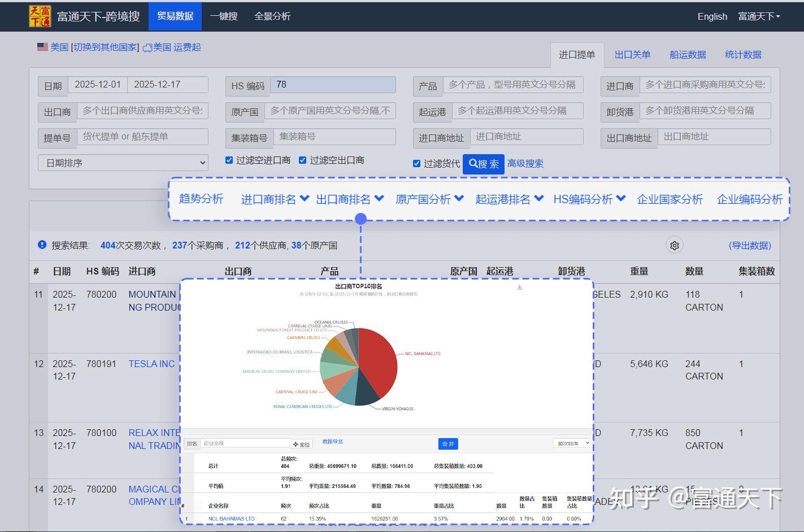Open the 日期排序 sort dropdown
This screenshot has height=532, width=804.
point(123,163)
